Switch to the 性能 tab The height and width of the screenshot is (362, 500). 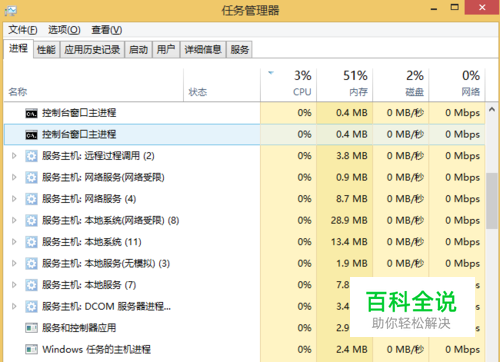click(46, 50)
